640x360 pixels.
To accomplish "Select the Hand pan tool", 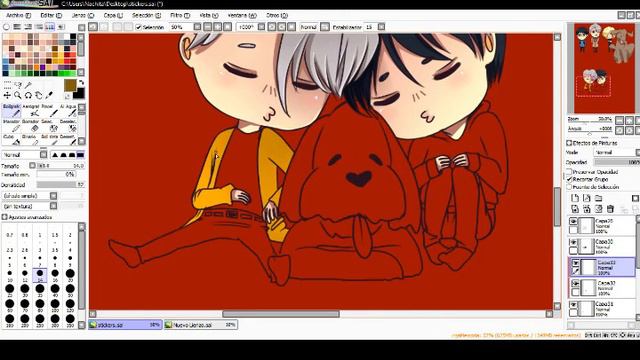I will pos(39,95).
